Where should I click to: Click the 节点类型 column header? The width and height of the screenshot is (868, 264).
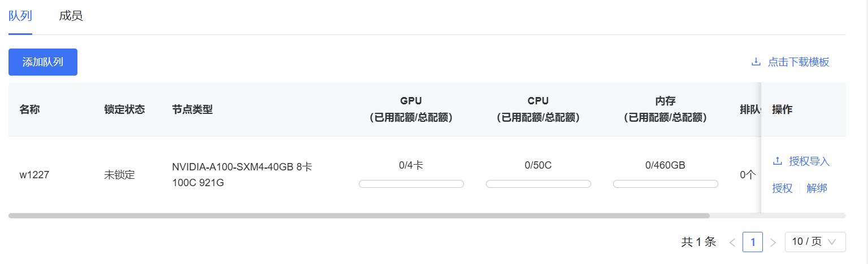[193, 109]
